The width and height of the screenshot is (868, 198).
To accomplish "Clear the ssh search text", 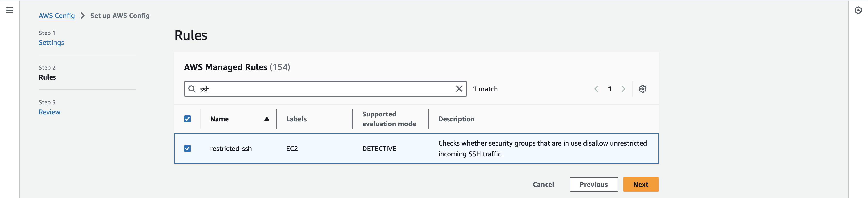I will tap(459, 89).
